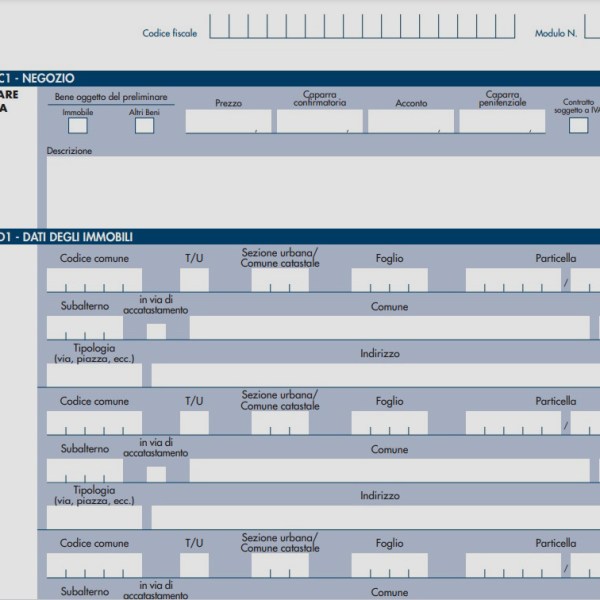Select the T/U box of second property block
The image size is (600, 600).
[x=194, y=423]
